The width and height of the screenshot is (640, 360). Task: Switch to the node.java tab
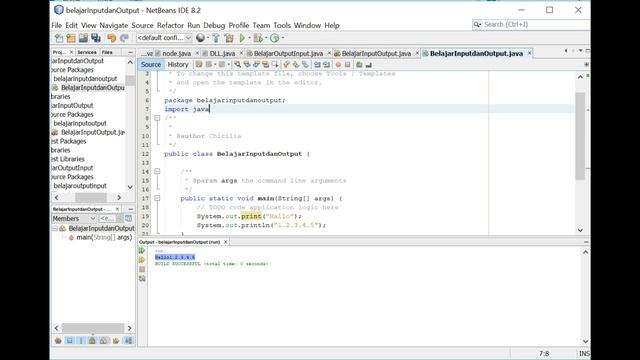pos(176,53)
